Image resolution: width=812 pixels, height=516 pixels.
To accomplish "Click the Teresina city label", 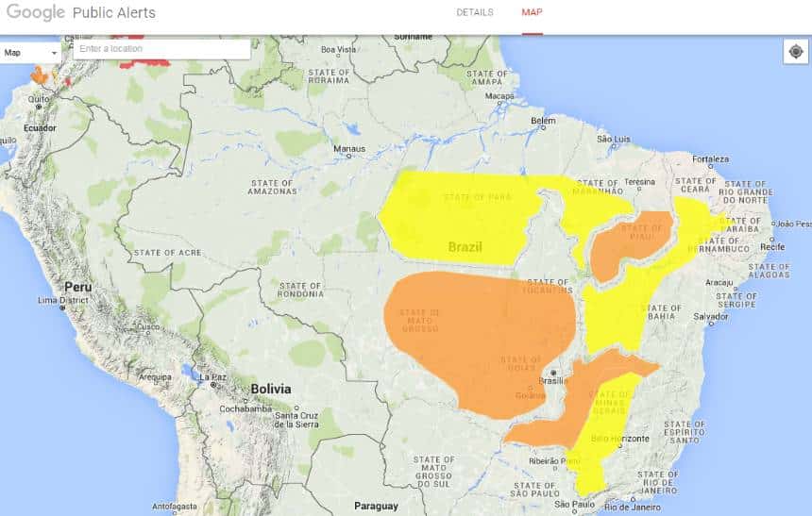I will pyautogui.click(x=639, y=182).
